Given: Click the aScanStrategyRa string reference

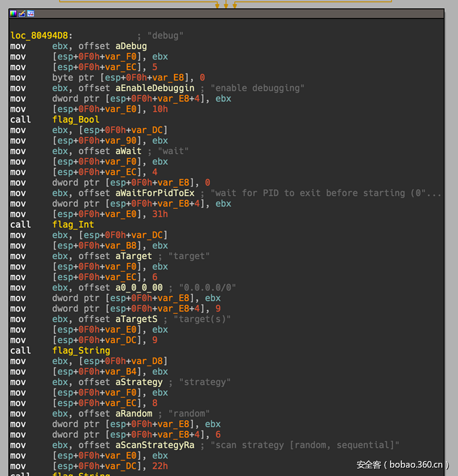Looking at the screenshot, I should [155, 445].
